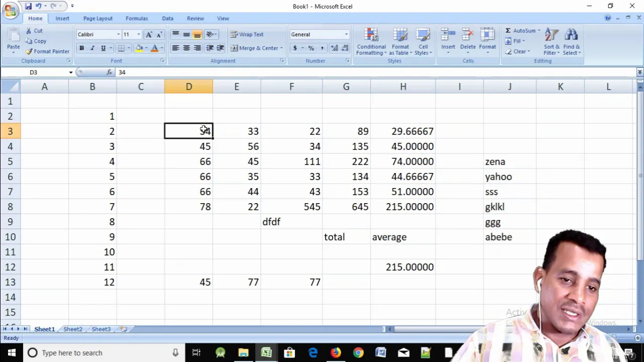Open font color dropdown arrow

[x=162, y=48]
